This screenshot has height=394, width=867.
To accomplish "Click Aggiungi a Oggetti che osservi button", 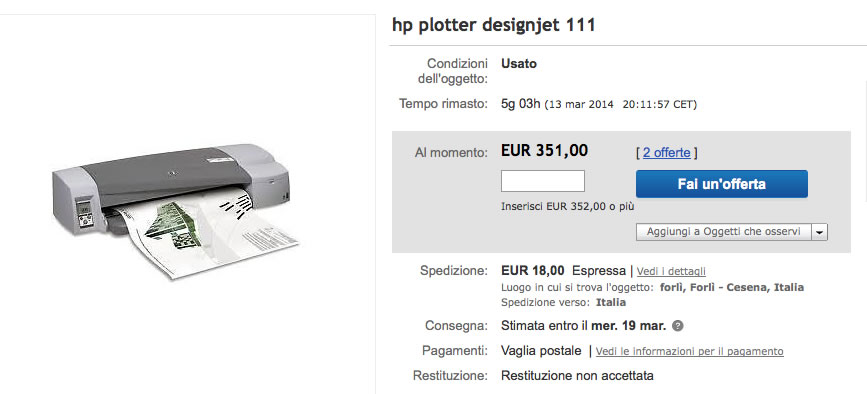I will pos(724,232).
